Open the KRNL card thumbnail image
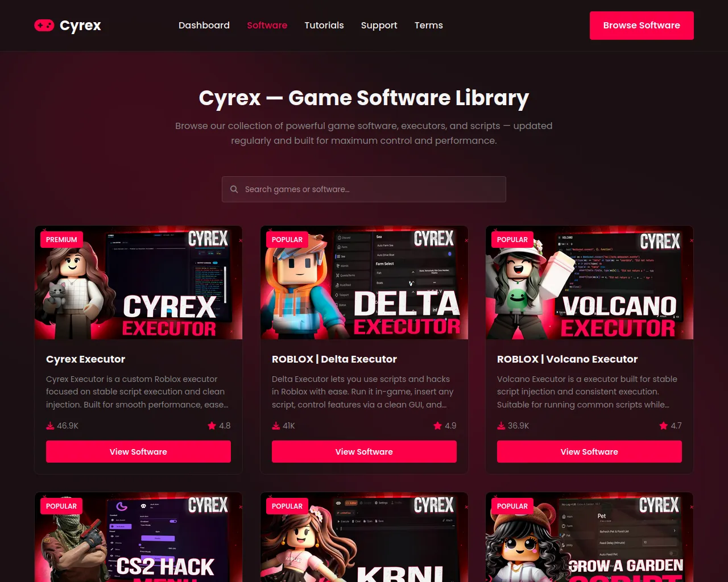728x582 pixels. (x=364, y=537)
